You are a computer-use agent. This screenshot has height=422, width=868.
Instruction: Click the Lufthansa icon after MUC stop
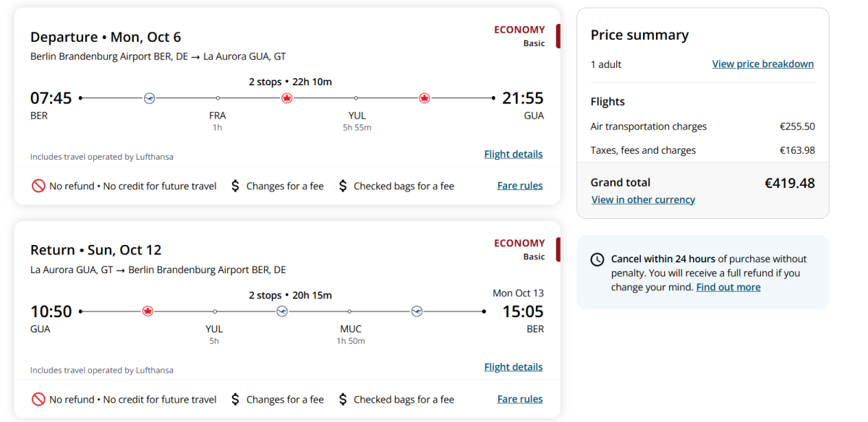[417, 311]
